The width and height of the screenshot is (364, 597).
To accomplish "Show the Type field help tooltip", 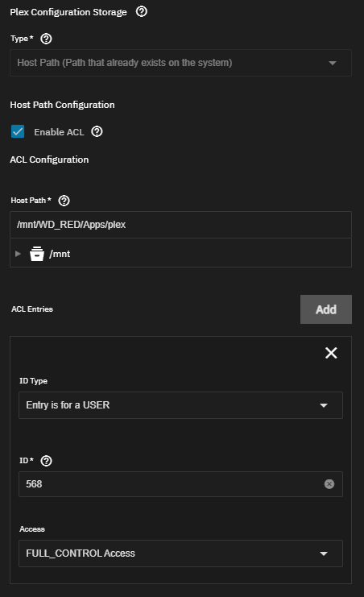I will pyautogui.click(x=46, y=39).
